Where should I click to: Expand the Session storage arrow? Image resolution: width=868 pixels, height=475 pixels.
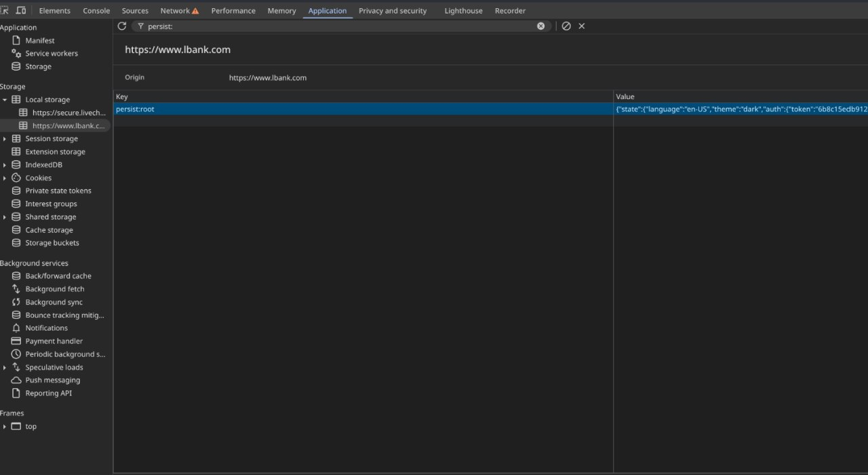pos(5,139)
